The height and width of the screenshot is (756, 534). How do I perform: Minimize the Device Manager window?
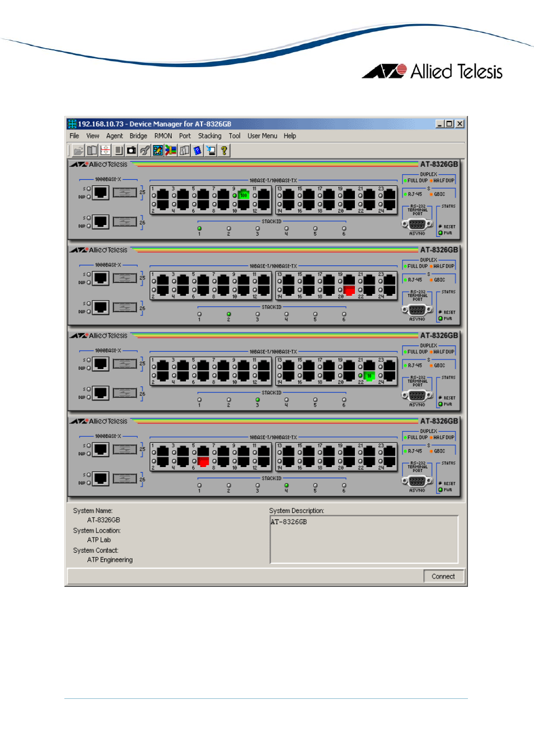tap(440, 124)
